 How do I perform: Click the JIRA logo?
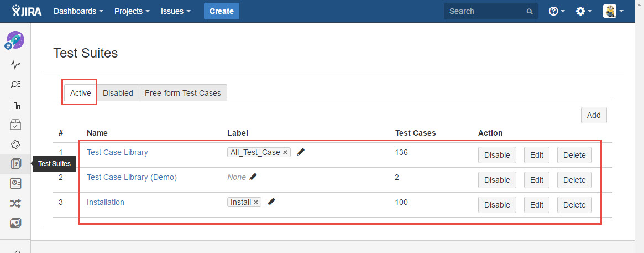point(27,11)
